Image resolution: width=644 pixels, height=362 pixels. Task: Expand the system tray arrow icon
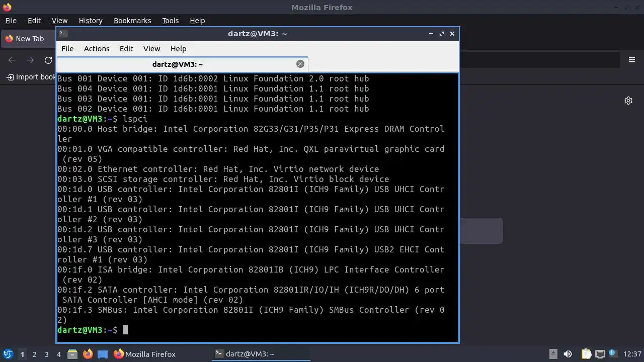click(x=553, y=354)
